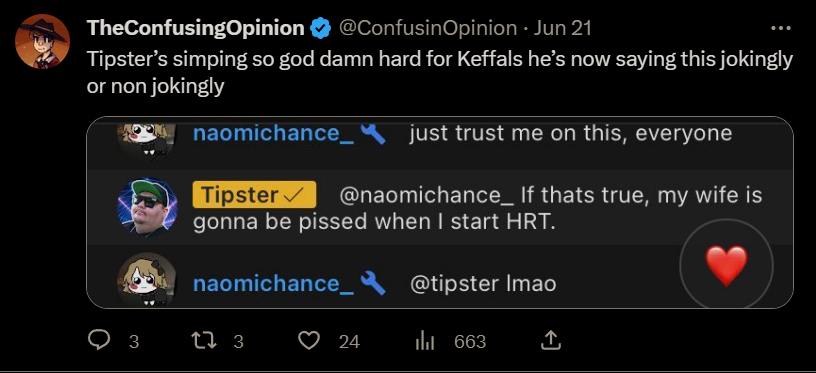Like the tweet with heart outline icon
Screen dimensions: 816x373
(309, 341)
